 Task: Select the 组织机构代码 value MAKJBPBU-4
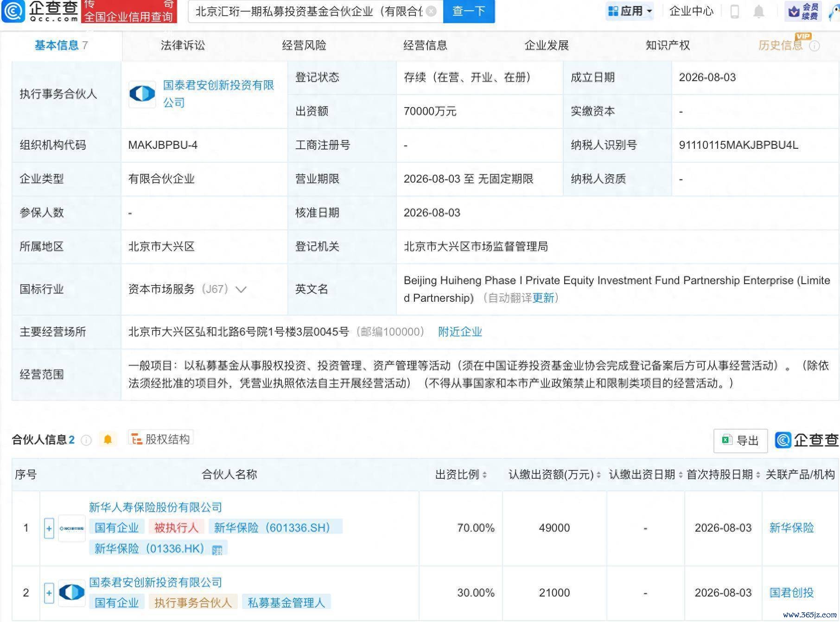click(x=163, y=145)
